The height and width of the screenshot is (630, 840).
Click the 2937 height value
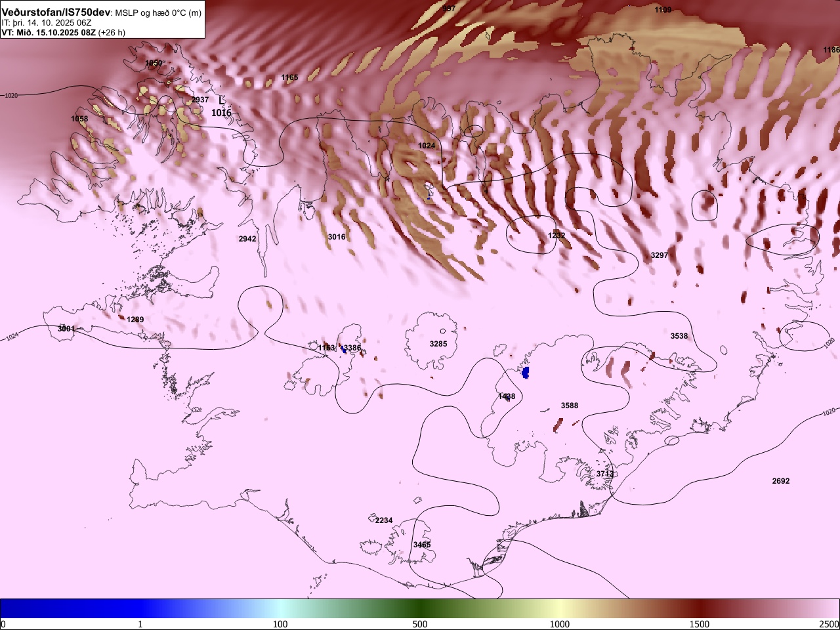(x=200, y=100)
